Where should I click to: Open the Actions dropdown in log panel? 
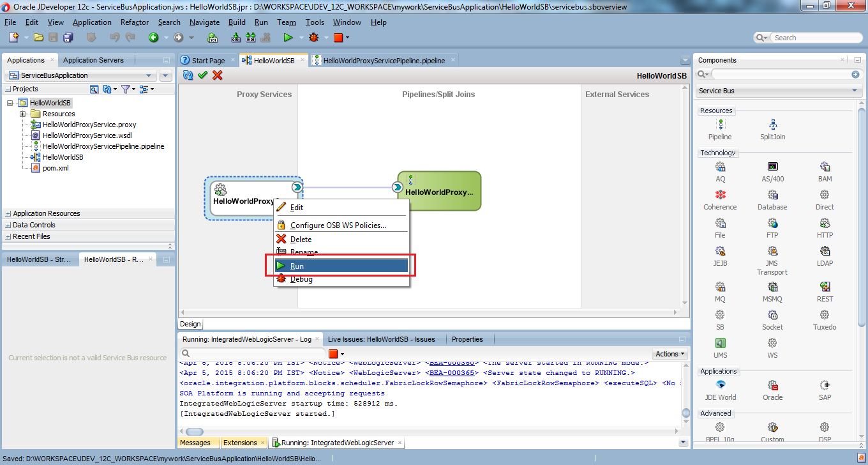(670, 354)
